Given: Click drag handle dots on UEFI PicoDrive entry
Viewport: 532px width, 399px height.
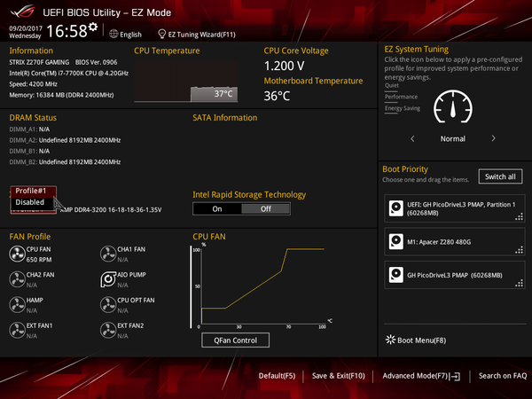Looking at the screenshot, I should [x=520, y=216].
